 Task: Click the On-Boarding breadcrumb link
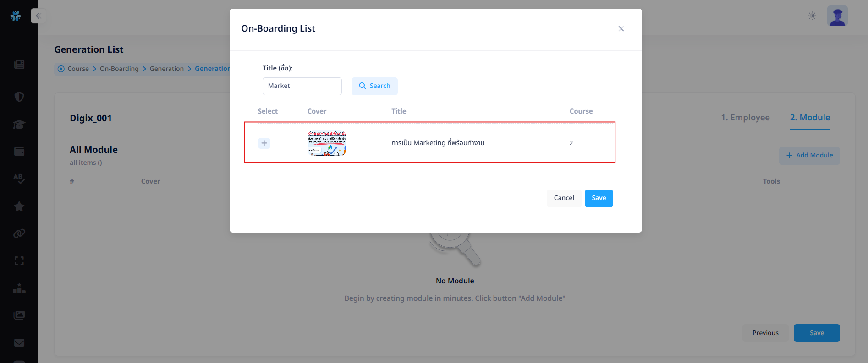(x=119, y=69)
